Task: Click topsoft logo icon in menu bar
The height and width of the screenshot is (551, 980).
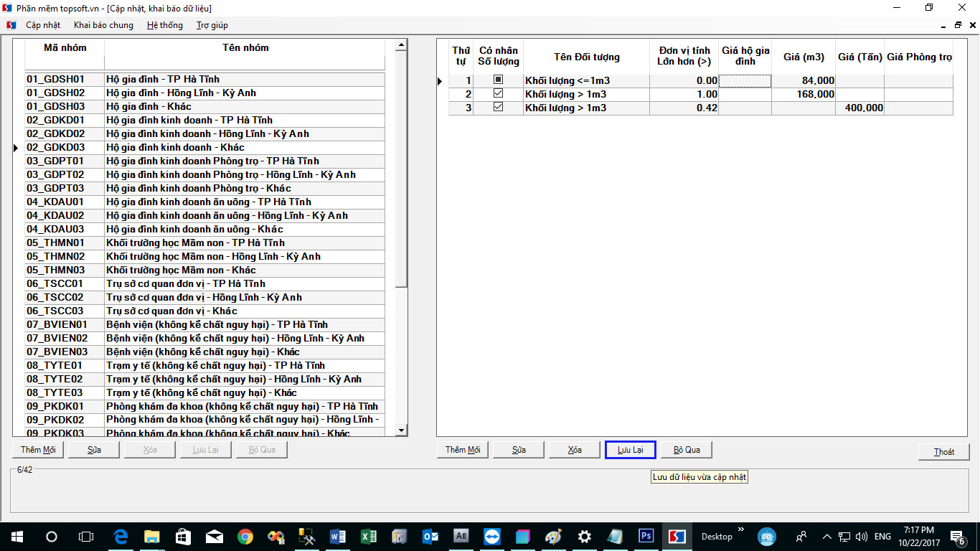Action: [x=11, y=24]
